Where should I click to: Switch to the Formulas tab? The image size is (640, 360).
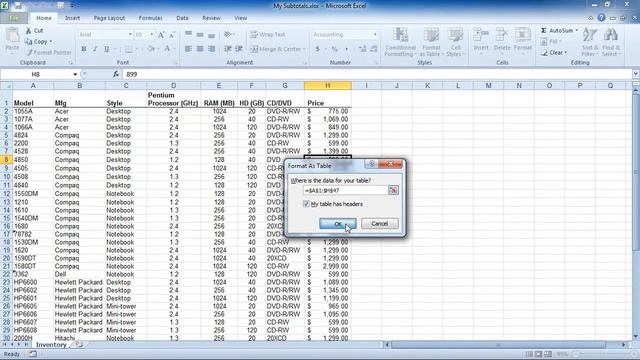click(x=150, y=18)
